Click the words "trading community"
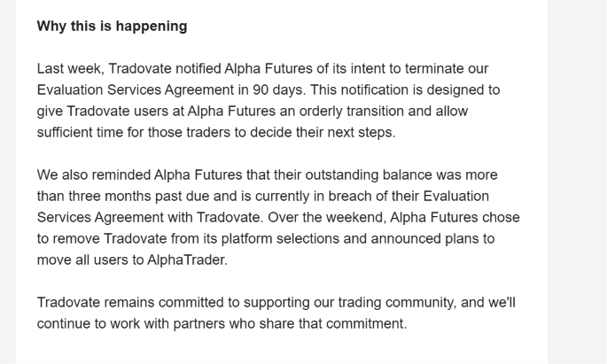 [x=396, y=303]
